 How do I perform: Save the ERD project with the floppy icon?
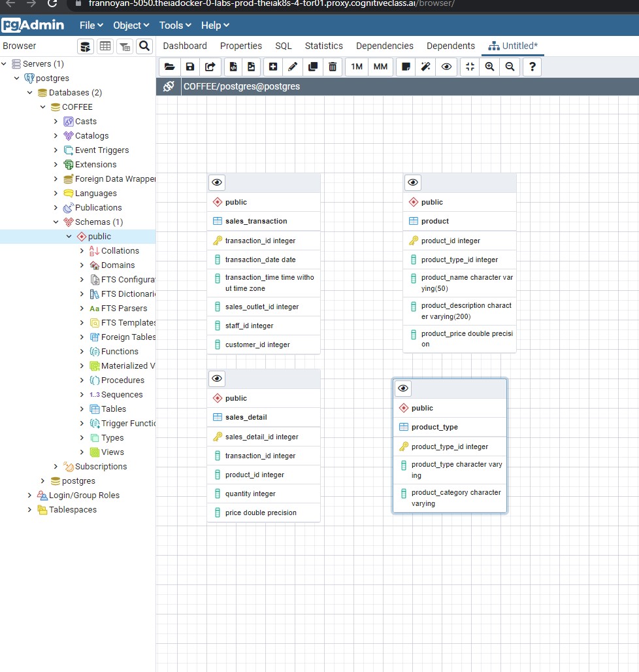[x=189, y=67]
